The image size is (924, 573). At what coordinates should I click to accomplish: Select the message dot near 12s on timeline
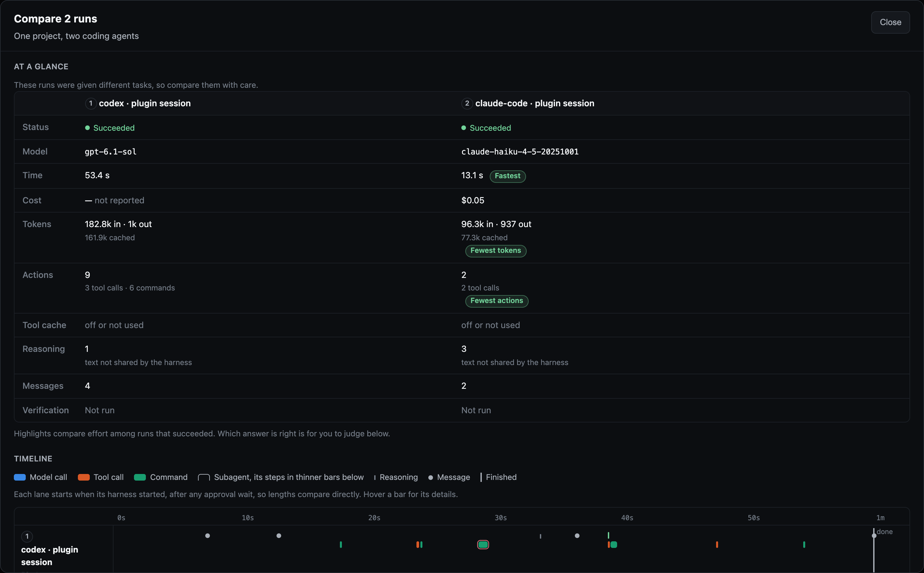pos(279,535)
